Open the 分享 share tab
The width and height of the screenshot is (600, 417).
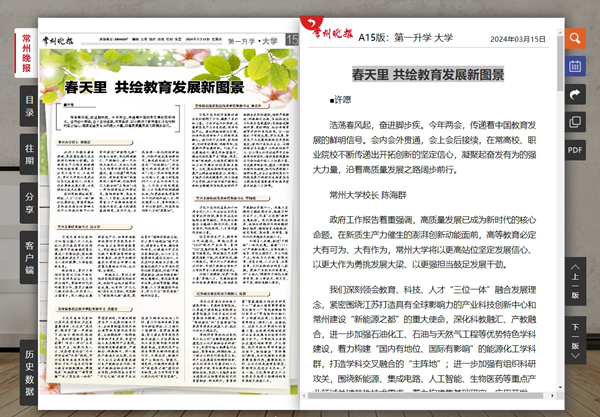29,203
